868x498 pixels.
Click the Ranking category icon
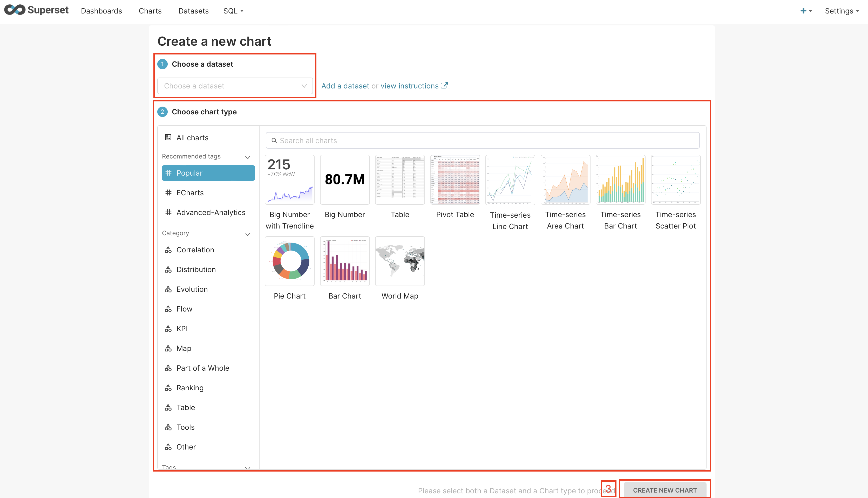168,388
